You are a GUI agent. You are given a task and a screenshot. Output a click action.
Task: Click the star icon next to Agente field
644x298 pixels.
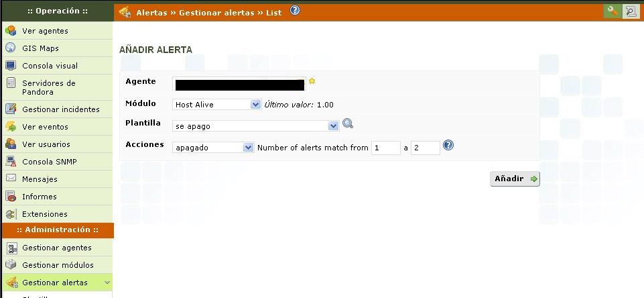pos(312,81)
